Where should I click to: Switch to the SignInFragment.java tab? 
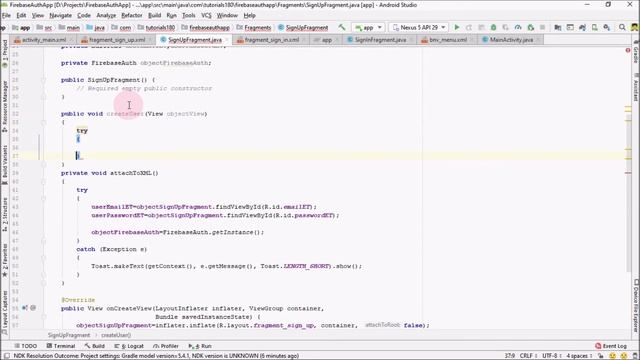point(380,40)
